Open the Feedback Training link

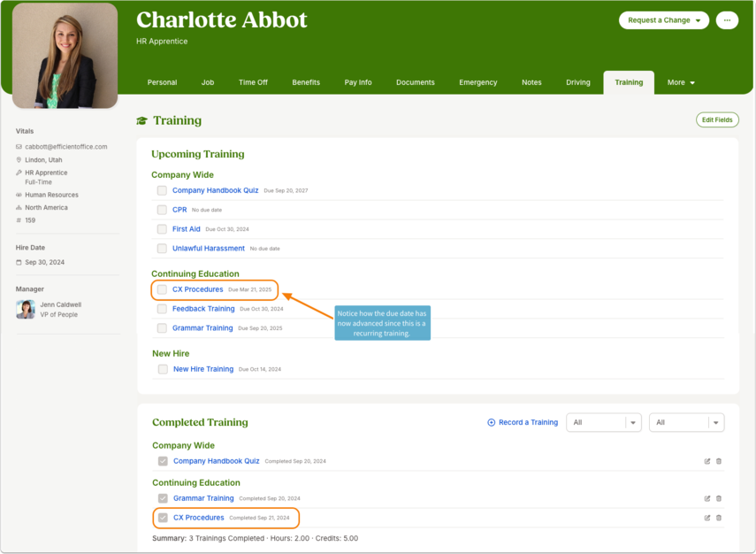tap(203, 309)
